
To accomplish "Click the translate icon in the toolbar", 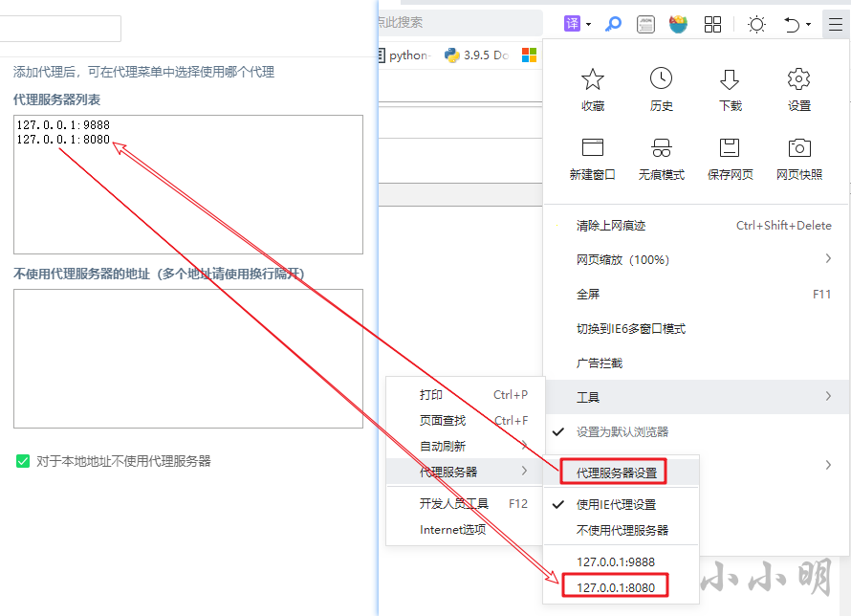I will pos(572,24).
